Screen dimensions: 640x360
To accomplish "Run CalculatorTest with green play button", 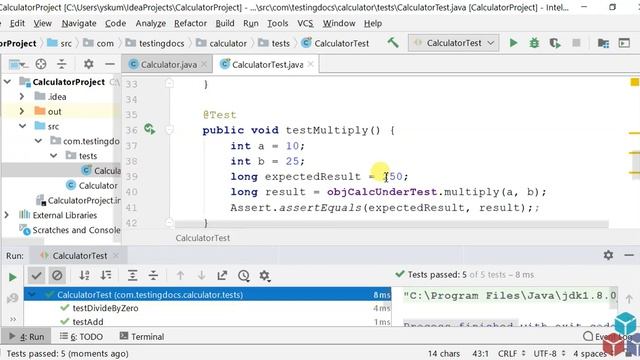I will coord(513,43).
